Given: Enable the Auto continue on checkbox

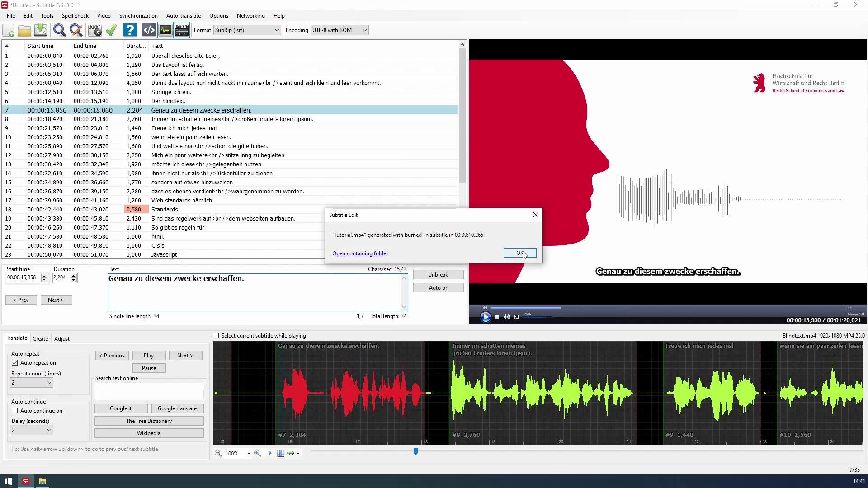Looking at the screenshot, I should click(x=15, y=411).
